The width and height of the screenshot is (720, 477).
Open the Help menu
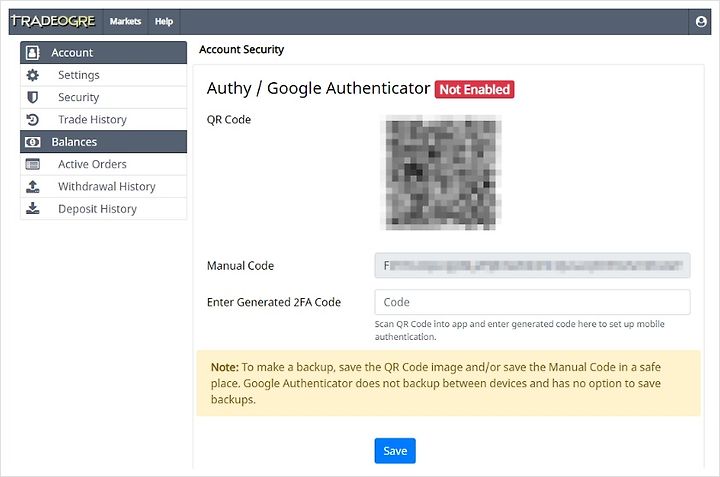coord(164,22)
